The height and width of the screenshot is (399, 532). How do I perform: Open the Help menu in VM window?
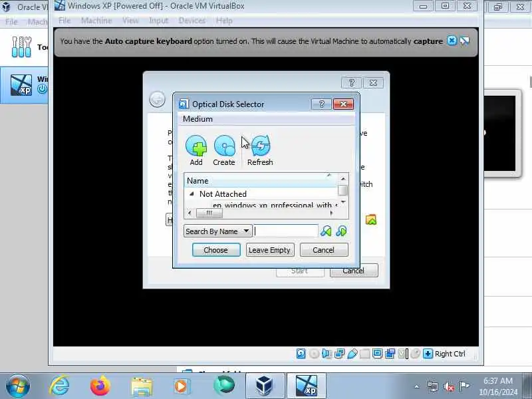coord(224,21)
